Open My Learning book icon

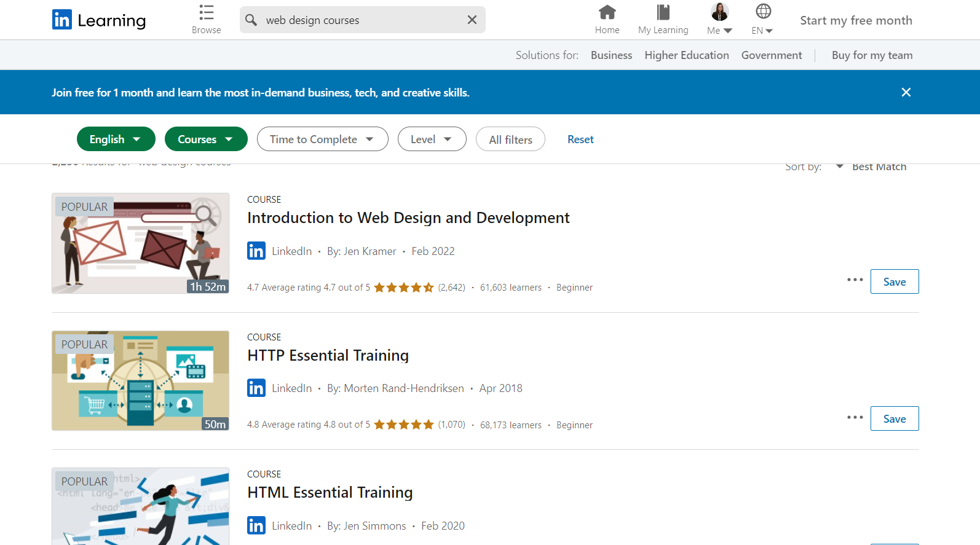pyautogui.click(x=663, y=13)
